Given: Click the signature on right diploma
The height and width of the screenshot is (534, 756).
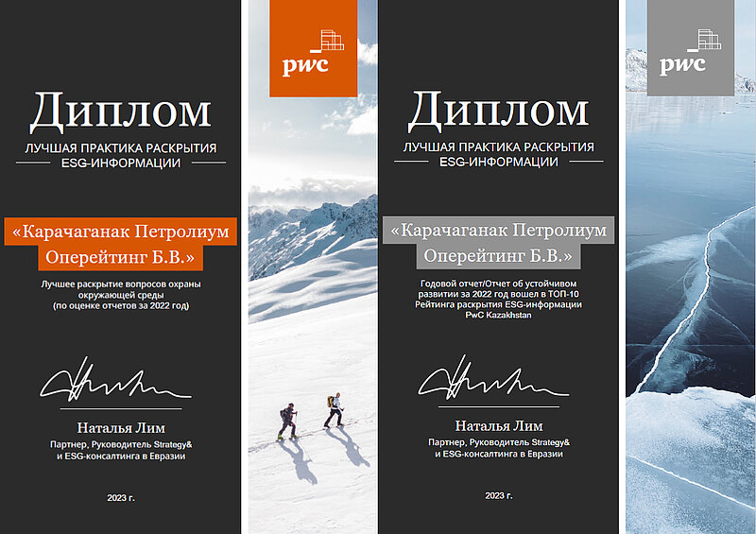Looking at the screenshot, I should tap(493, 379).
